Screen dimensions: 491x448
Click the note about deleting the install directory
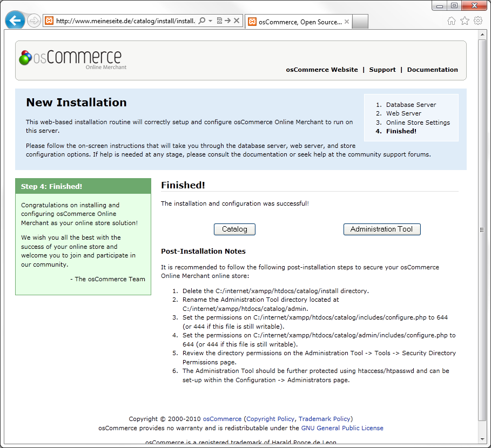(x=275, y=291)
